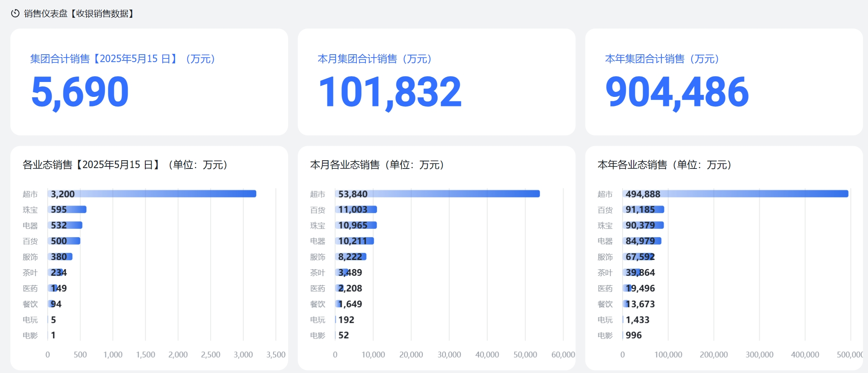Select the 10,965 value for 珠宝
Image resolution: width=868 pixels, height=373 pixels.
click(x=353, y=225)
